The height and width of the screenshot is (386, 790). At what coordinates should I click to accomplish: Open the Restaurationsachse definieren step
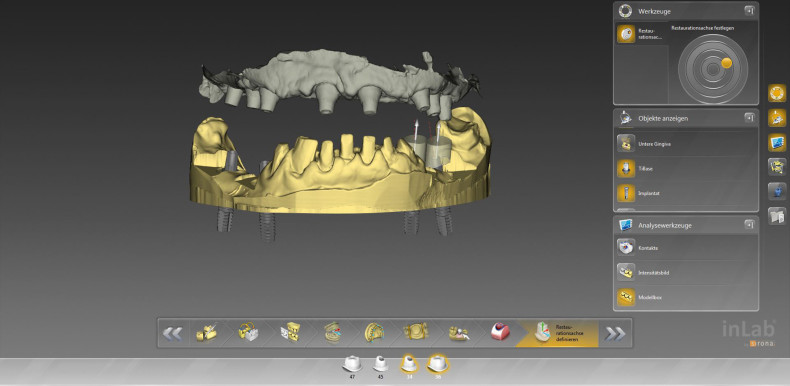coord(558,333)
